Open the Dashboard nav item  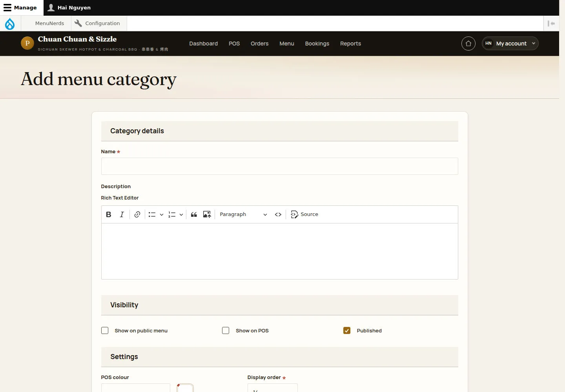tap(203, 44)
